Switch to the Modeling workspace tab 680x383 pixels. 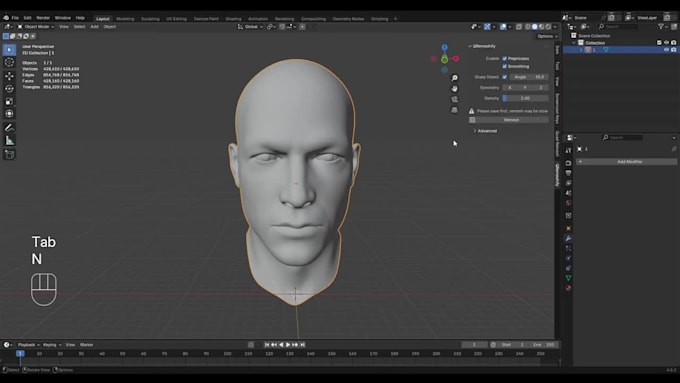[x=125, y=19]
